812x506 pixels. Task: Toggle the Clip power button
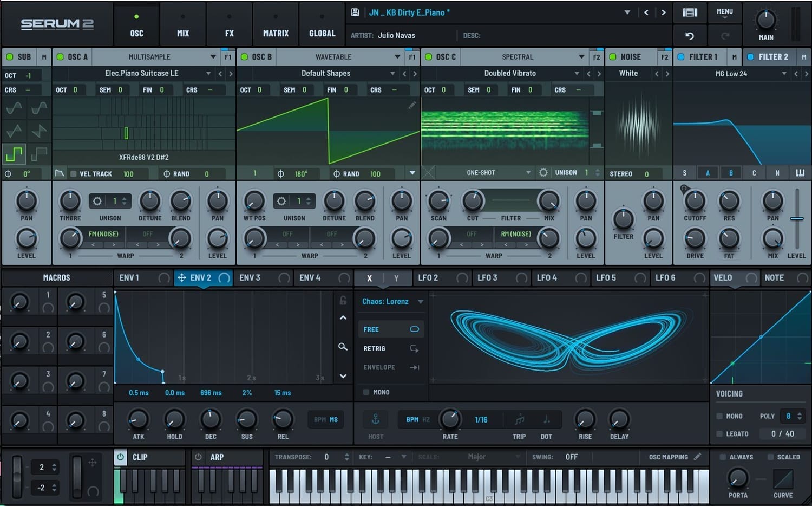click(121, 457)
